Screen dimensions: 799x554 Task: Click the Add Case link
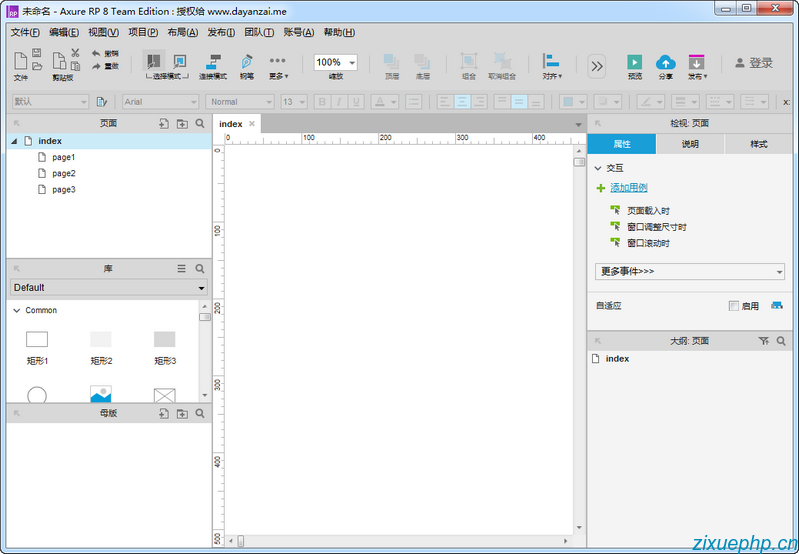(x=629, y=188)
